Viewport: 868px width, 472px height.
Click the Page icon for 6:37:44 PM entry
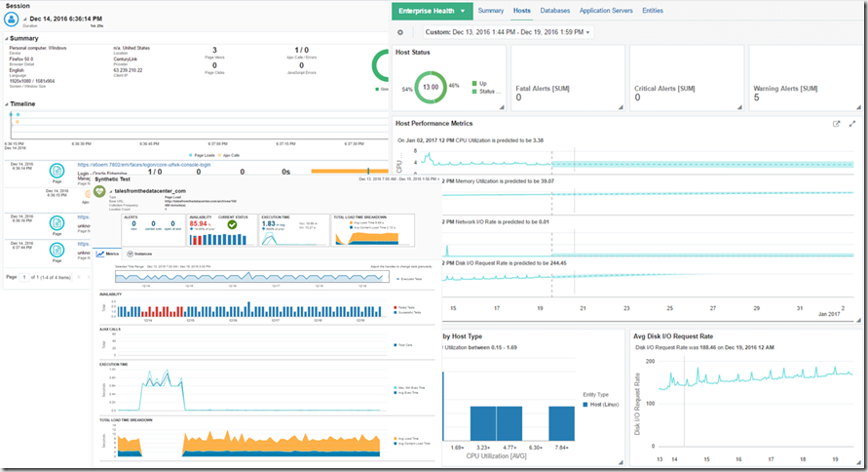point(57,250)
